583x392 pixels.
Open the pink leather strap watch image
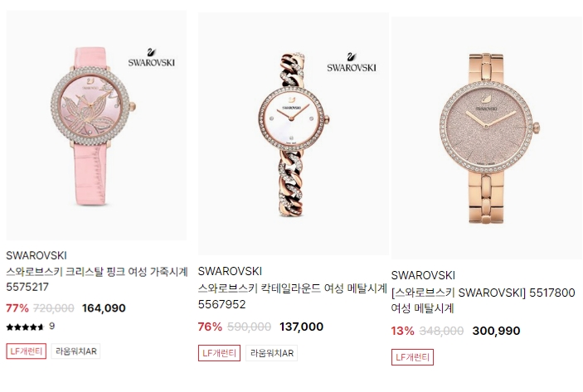[96, 125]
